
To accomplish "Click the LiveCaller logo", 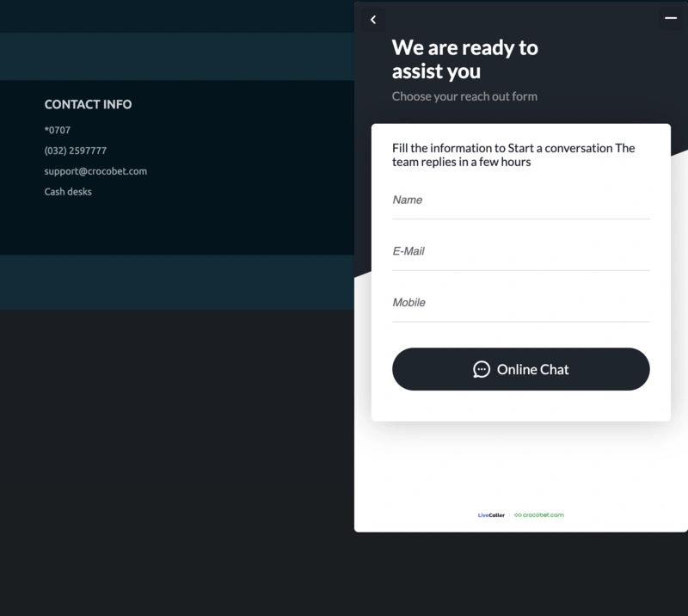I will coord(491,514).
